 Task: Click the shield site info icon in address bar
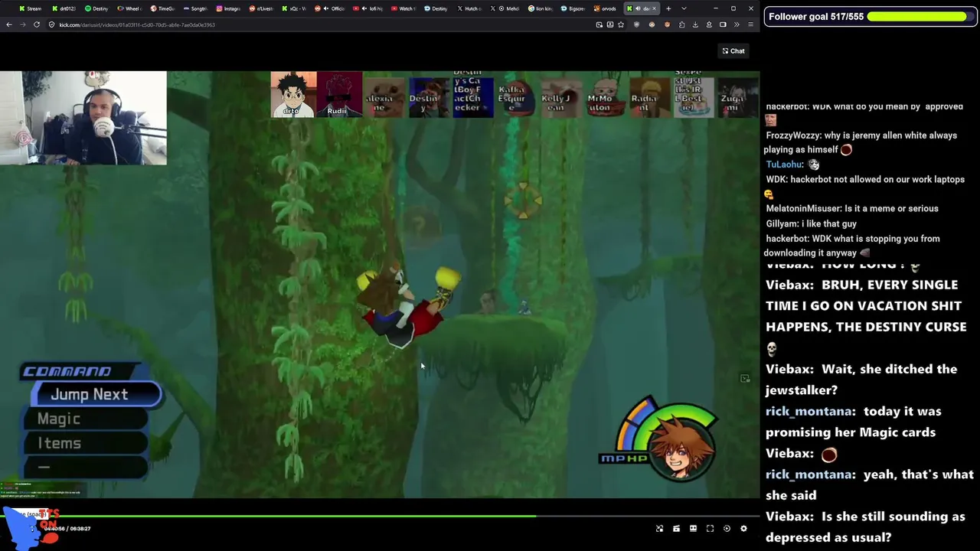pyautogui.click(x=51, y=24)
